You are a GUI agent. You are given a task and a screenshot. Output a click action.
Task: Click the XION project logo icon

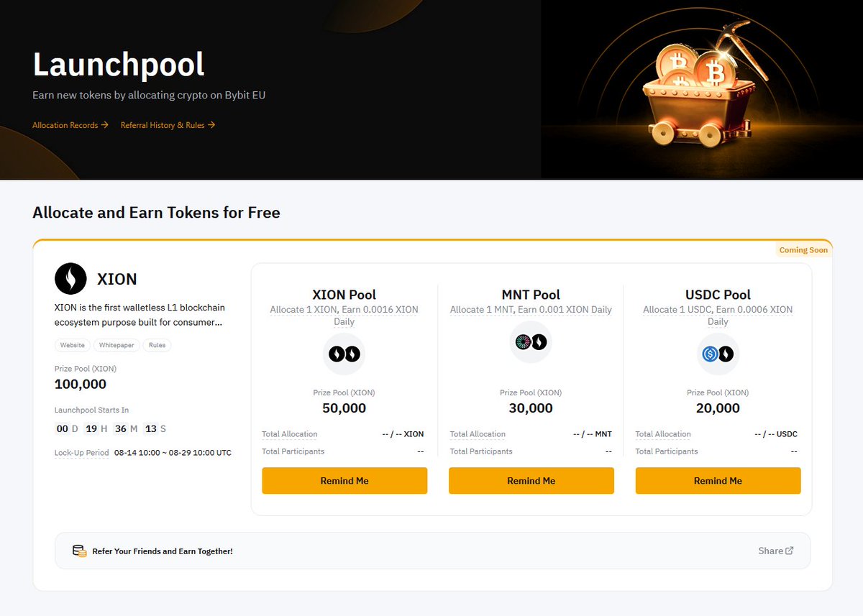[x=70, y=279]
